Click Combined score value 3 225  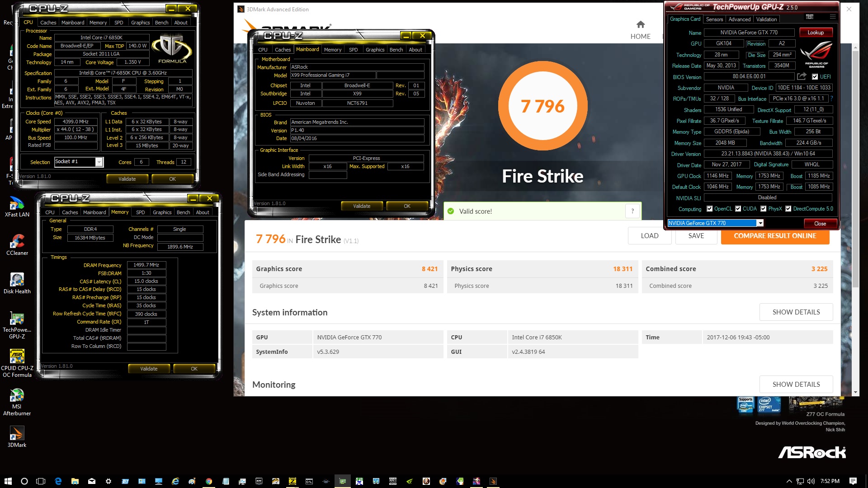click(819, 269)
